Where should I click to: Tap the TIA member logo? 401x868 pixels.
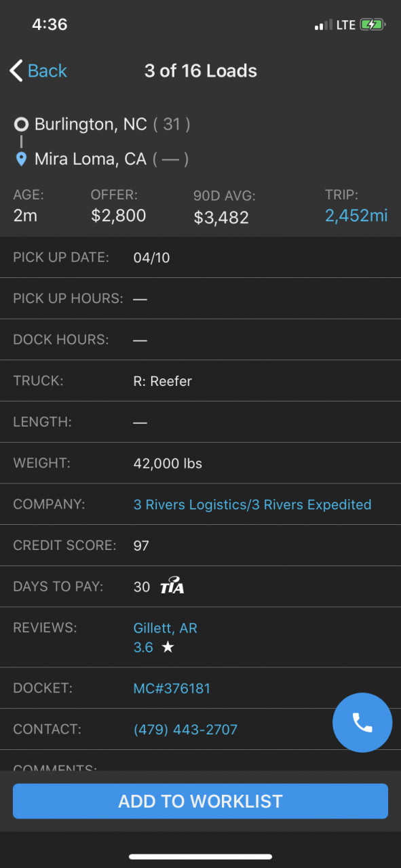[x=172, y=587]
